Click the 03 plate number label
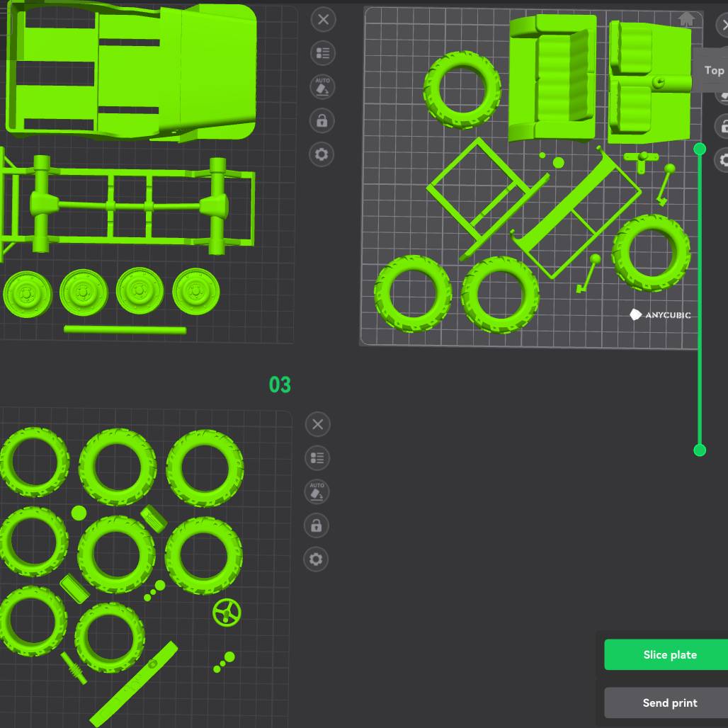 (x=280, y=385)
